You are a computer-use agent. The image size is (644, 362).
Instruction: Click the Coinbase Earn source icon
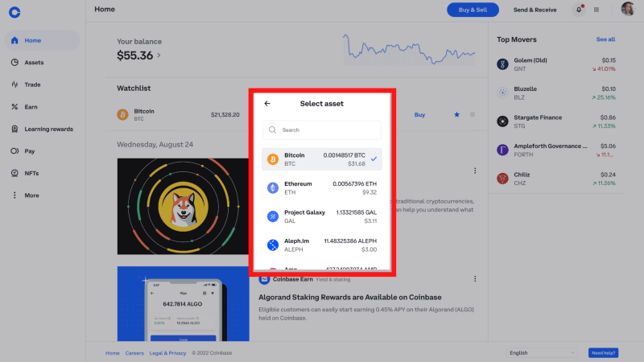pyautogui.click(x=264, y=279)
